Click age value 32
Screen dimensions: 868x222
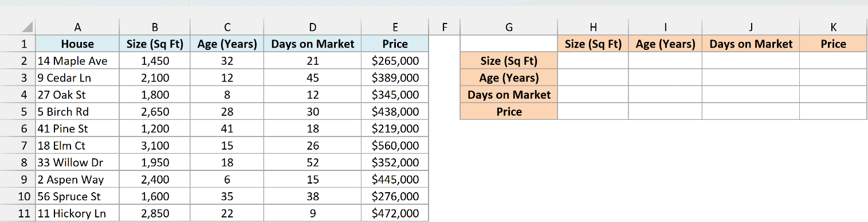[227, 61]
